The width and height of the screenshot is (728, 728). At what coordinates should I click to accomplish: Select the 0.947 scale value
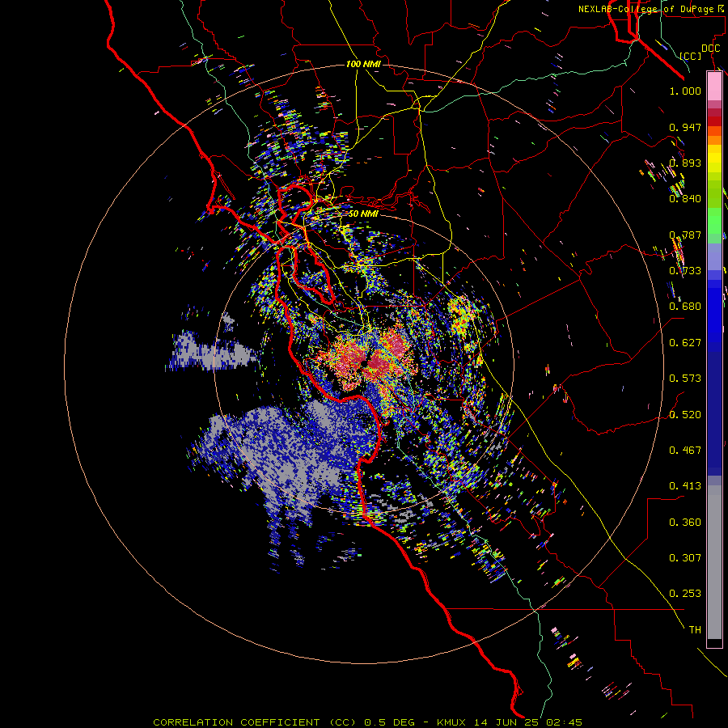pos(685,127)
